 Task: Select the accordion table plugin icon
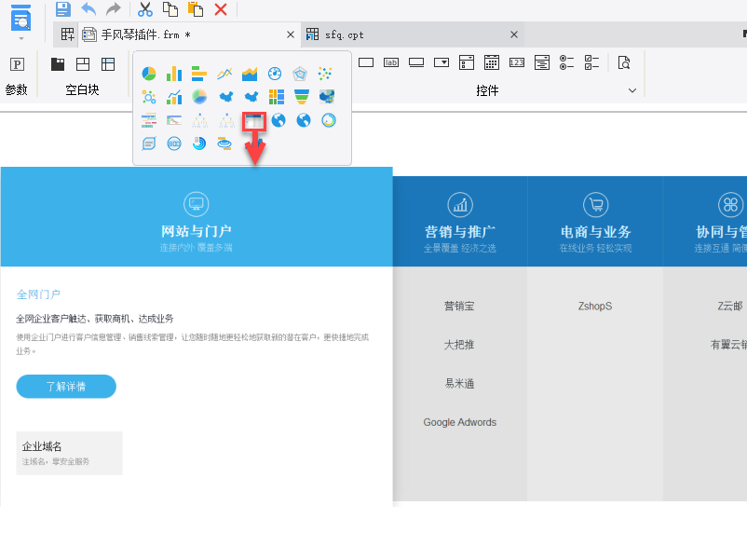[254, 121]
